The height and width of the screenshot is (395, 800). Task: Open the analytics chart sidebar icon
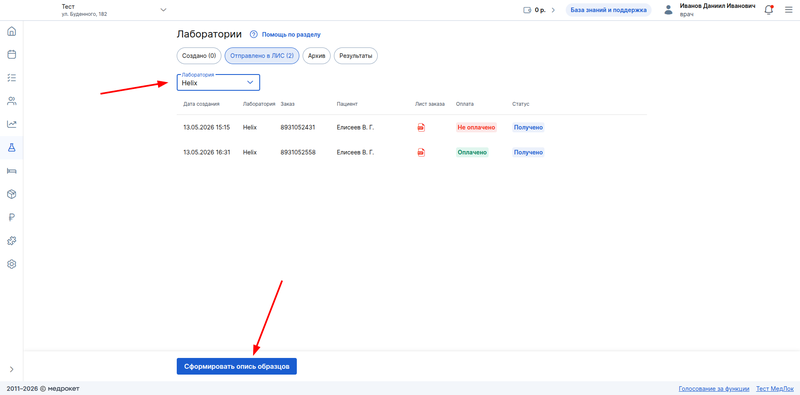[x=11, y=124]
